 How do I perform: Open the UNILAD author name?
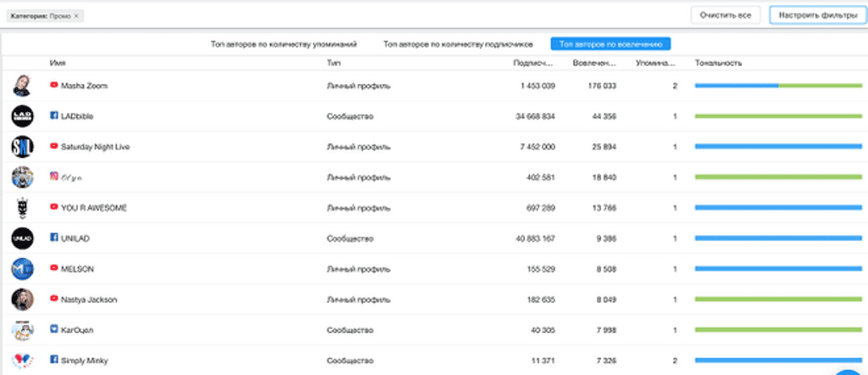point(75,238)
